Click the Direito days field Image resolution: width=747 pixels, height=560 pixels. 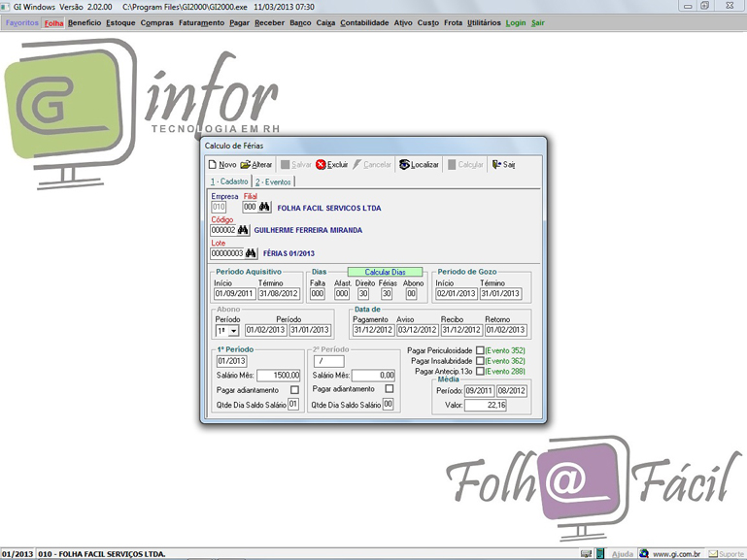click(x=363, y=293)
